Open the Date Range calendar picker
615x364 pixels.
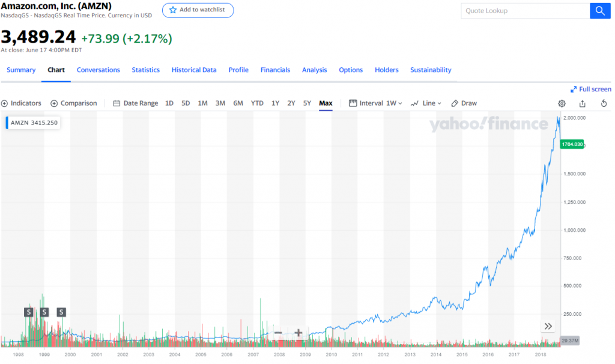point(136,103)
